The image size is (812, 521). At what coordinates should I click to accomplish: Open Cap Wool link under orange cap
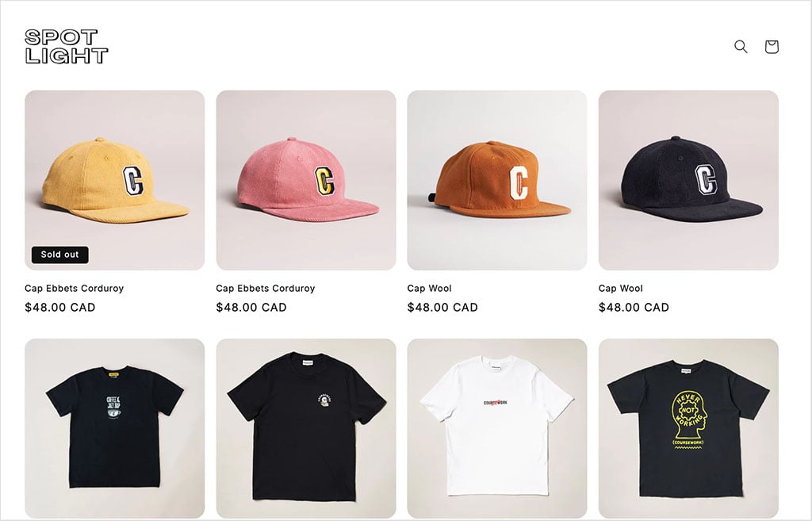pos(429,289)
